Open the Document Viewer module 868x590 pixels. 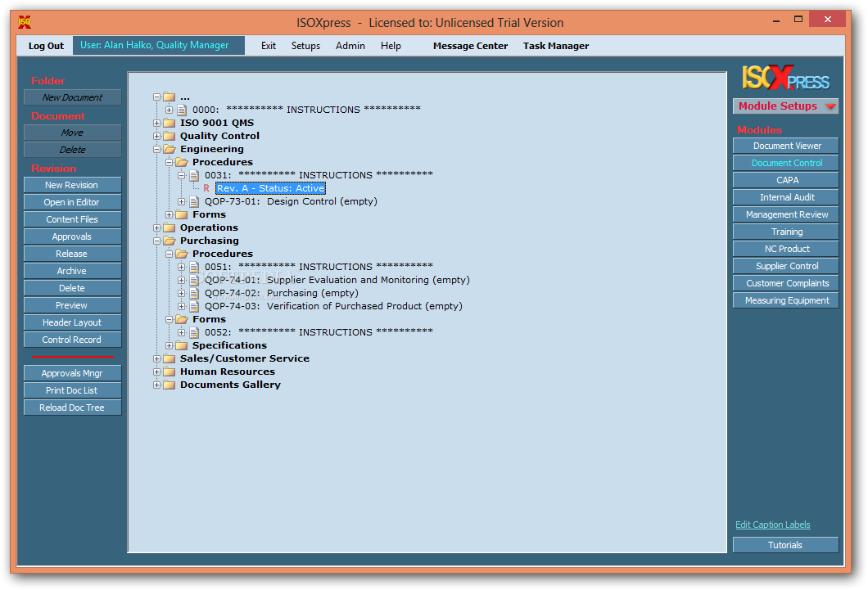click(785, 146)
